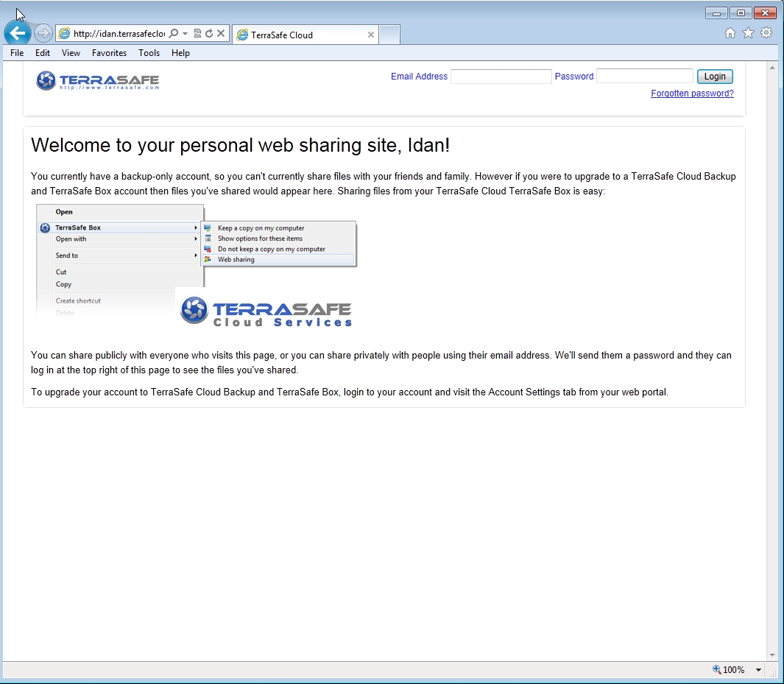
Task: Click the TerraSafe logo in header
Action: (97, 80)
